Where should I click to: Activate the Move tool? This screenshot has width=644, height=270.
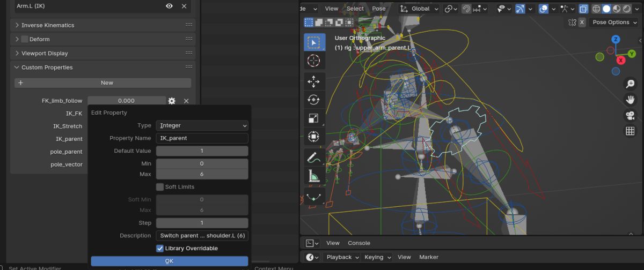click(313, 81)
